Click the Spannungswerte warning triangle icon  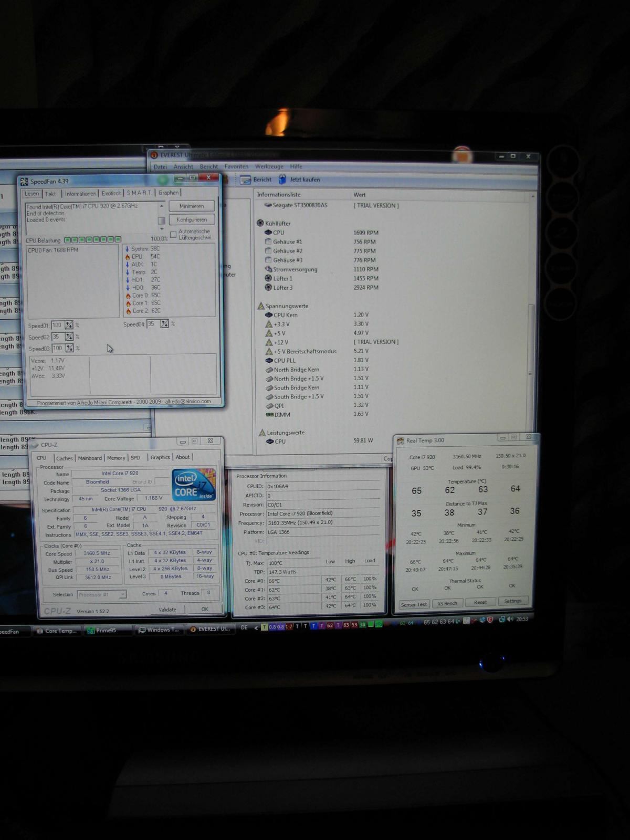pyautogui.click(x=260, y=306)
